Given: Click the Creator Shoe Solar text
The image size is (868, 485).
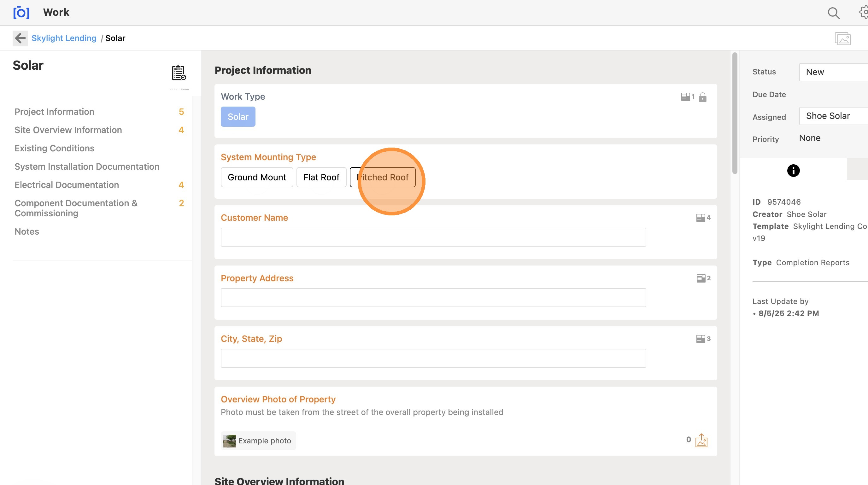Looking at the screenshot, I should click(x=789, y=214).
